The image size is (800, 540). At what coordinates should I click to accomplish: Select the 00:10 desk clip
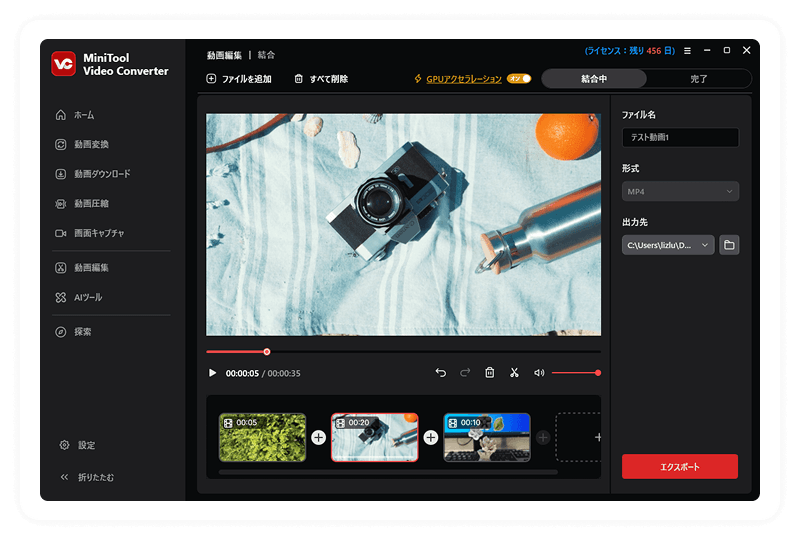(x=487, y=437)
